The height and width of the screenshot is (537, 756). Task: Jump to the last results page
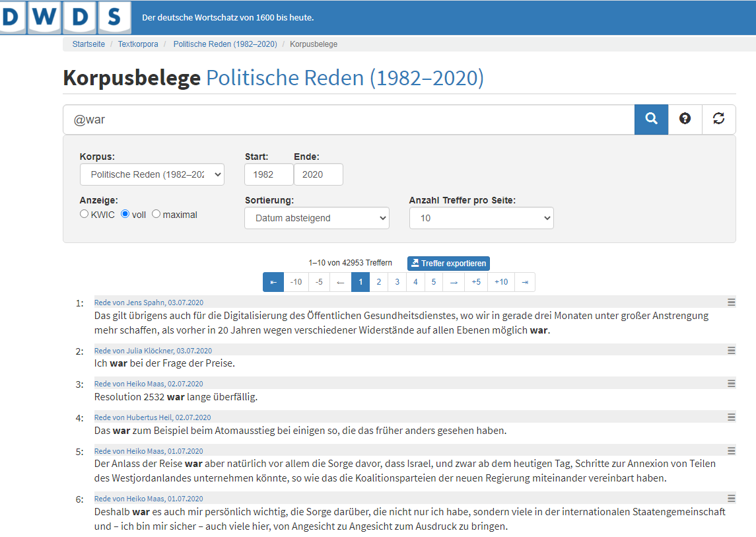tap(525, 282)
